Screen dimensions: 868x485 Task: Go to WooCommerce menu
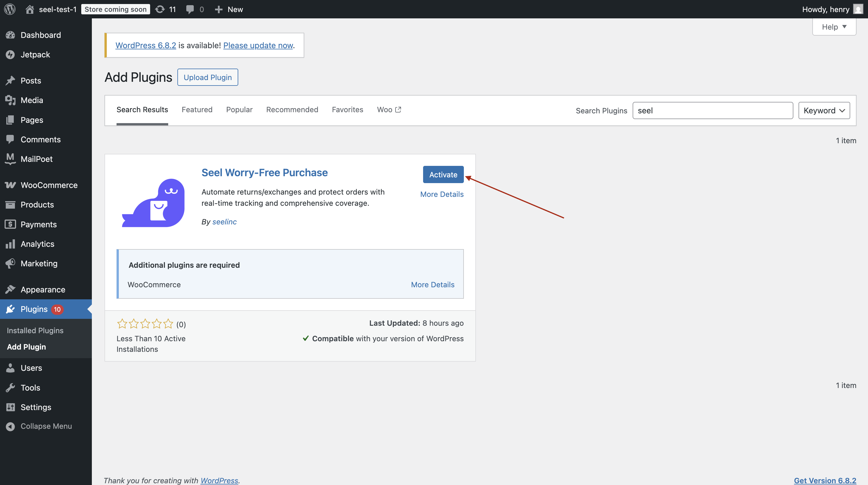pos(49,185)
